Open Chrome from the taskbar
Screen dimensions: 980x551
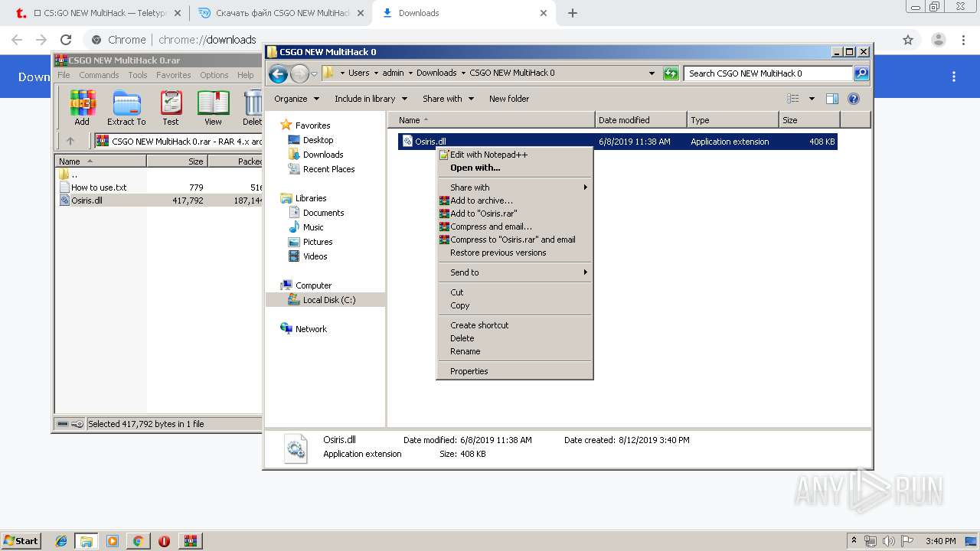point(138,541)
